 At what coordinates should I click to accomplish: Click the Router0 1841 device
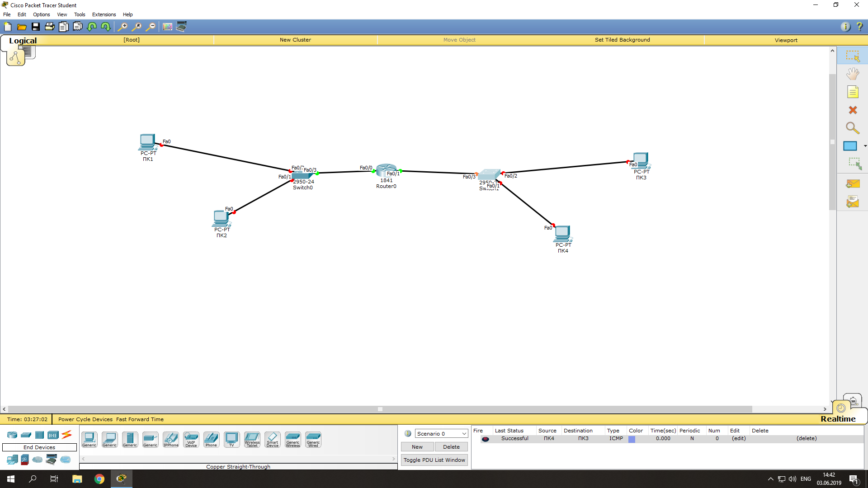[387, 170]
